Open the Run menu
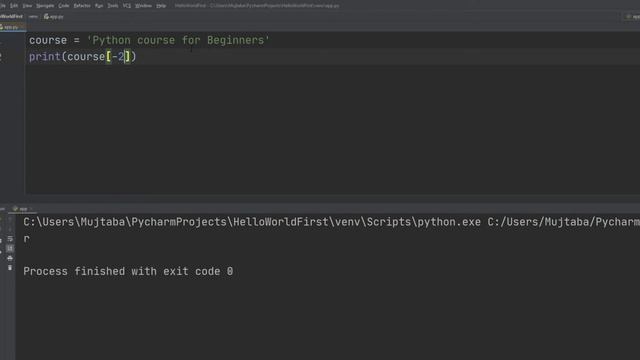 (99, 6)
